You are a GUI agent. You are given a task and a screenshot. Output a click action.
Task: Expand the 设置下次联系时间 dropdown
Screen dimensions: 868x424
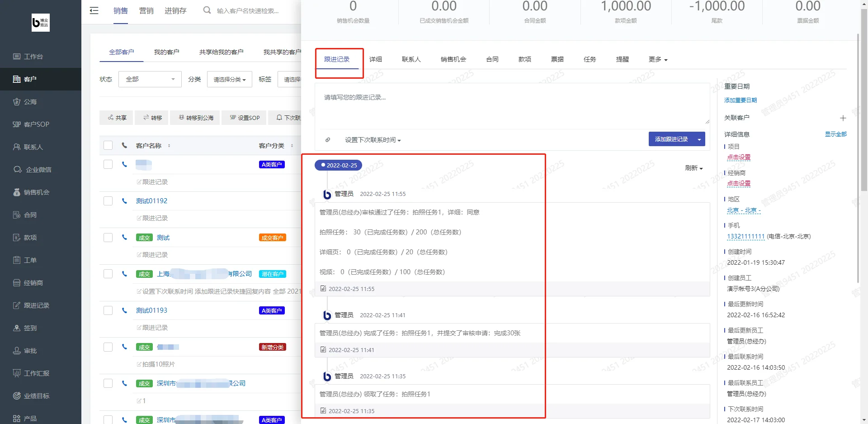coord(373,140)
